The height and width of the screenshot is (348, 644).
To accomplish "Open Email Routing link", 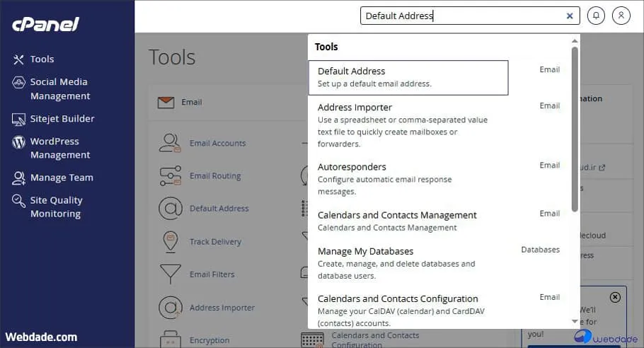I will pyautogui.click(x=215, y=176).
